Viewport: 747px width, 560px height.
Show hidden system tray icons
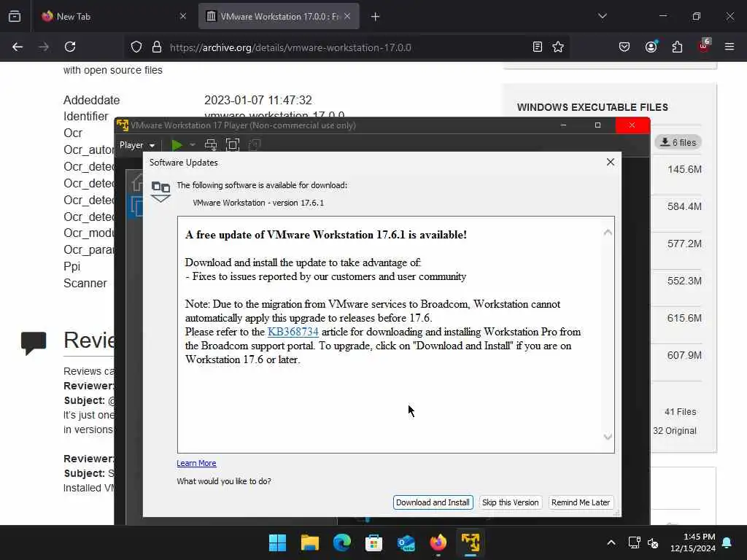[611, 542]
